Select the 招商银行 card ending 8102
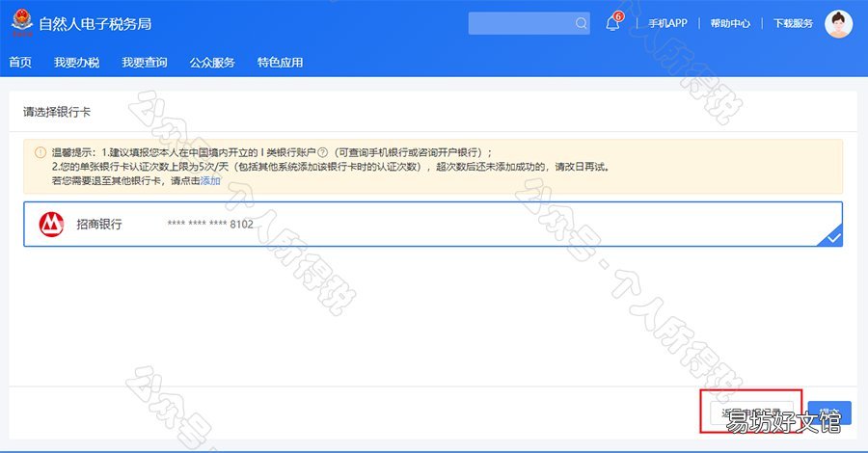Image resolution: width=868 pixels, height=453 pixels. tap(433, 224)
